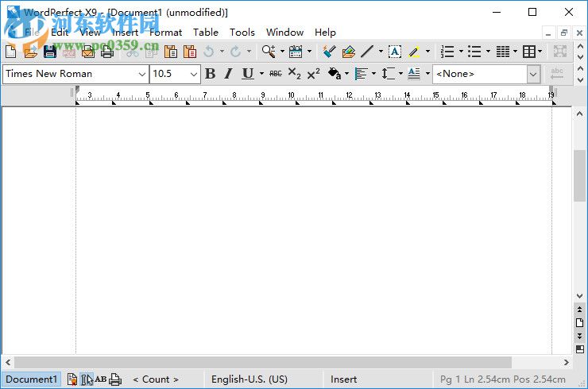Image resolution: width=588 pixels, height=389 pixels.
Task: Insert image from clipart folder icon
Action: [348, 52]
